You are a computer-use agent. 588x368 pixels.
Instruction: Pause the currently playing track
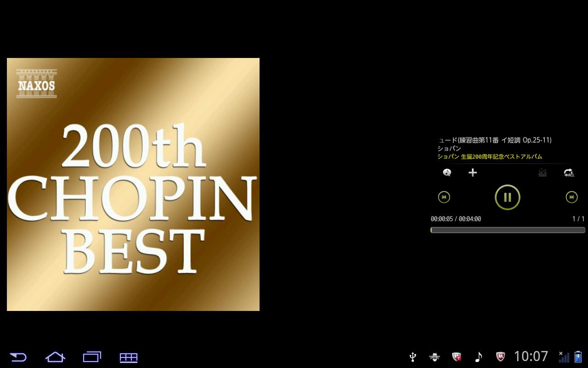pyautogui.click(x=507, y=197)
